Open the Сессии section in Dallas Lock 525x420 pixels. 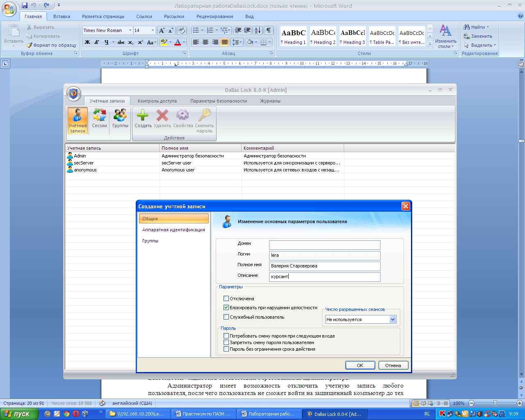coord(99,119)
